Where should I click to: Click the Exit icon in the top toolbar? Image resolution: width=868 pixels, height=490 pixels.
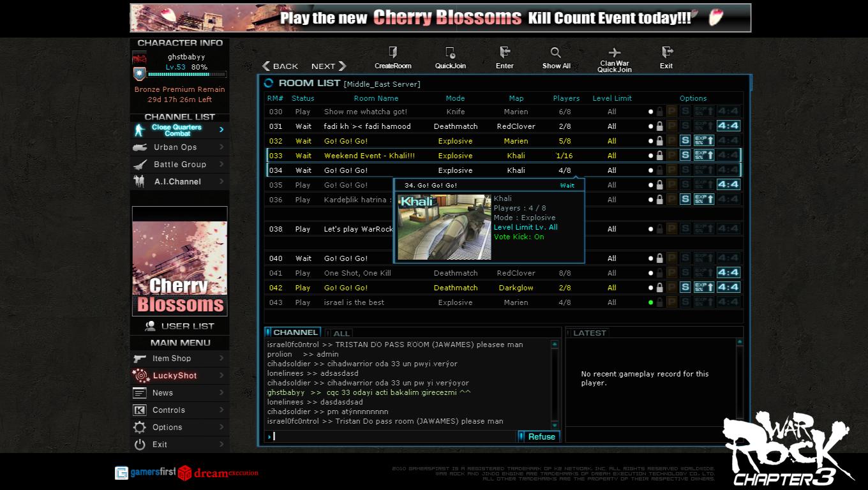point(667,52)
